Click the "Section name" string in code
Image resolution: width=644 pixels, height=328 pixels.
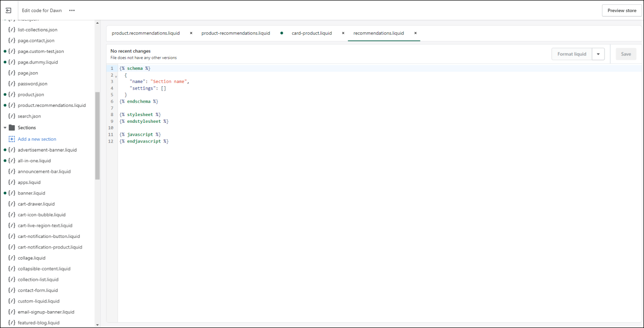[169, 81]
